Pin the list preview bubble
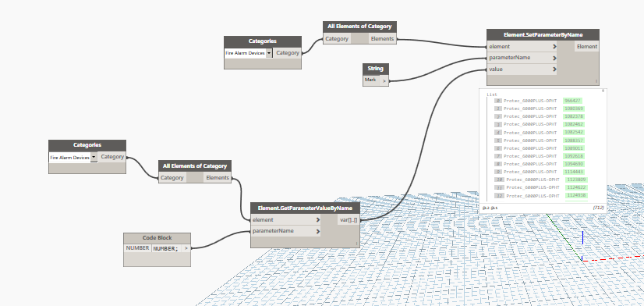This screenshot has height=306, width=644. (x=603, y=91)
